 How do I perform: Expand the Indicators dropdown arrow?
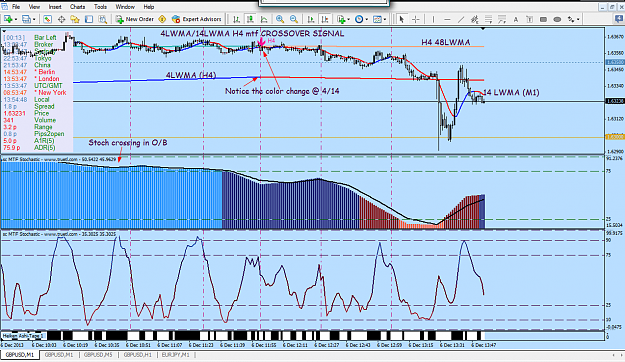348,19
